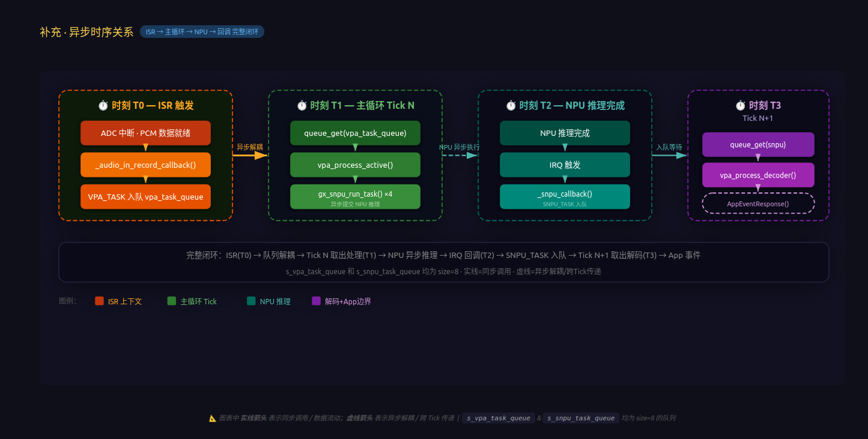The height and width of the screenshot is (439, 868).
Task: Click the ISR → 主循环 → NPU badge
Action: point(202,32)
